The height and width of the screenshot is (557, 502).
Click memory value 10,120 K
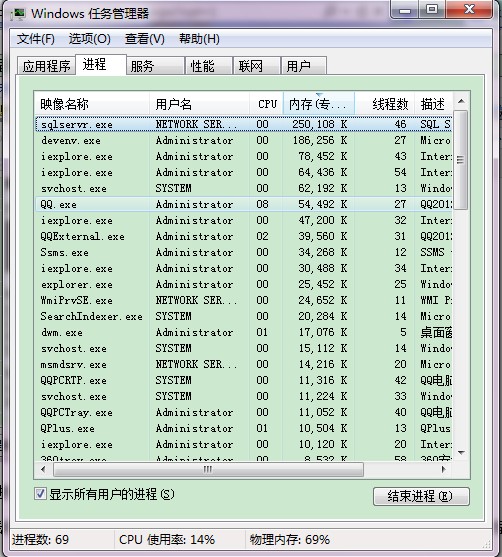[323, 444]
